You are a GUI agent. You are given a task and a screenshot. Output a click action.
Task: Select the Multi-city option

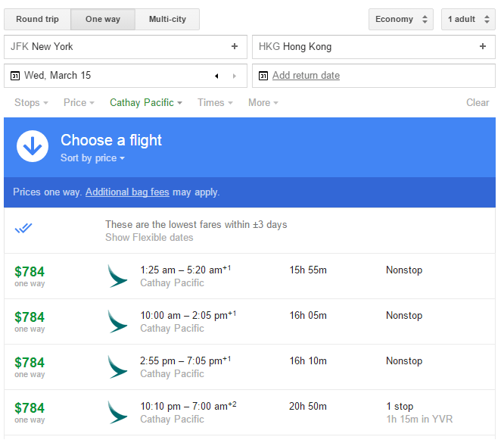[x=167, y=19]
